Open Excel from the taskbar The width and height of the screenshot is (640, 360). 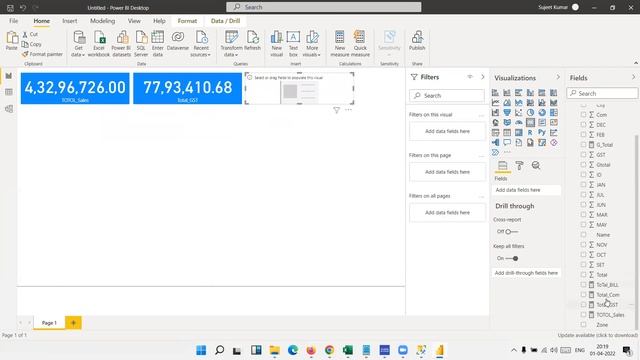click(348, 350)
